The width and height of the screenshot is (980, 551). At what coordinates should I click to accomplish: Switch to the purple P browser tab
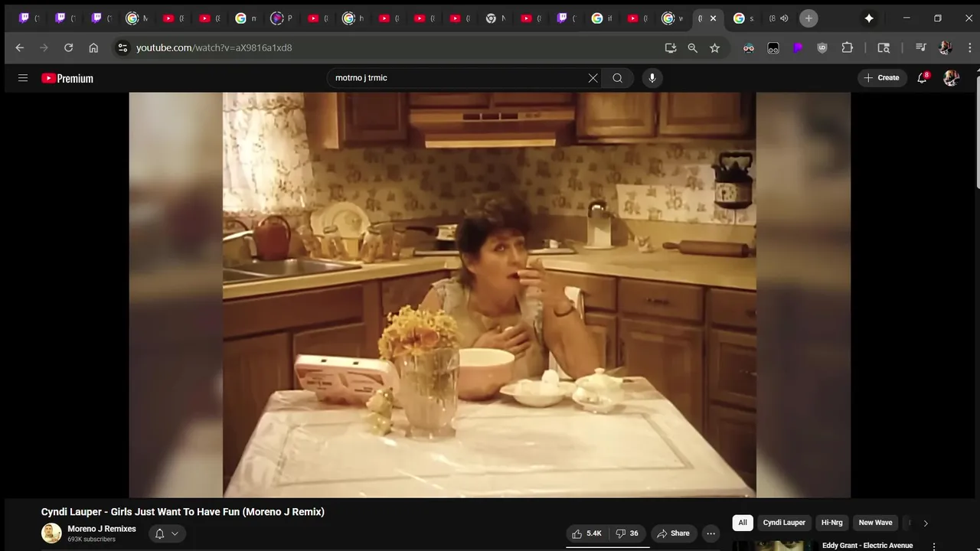click(282, 18)
